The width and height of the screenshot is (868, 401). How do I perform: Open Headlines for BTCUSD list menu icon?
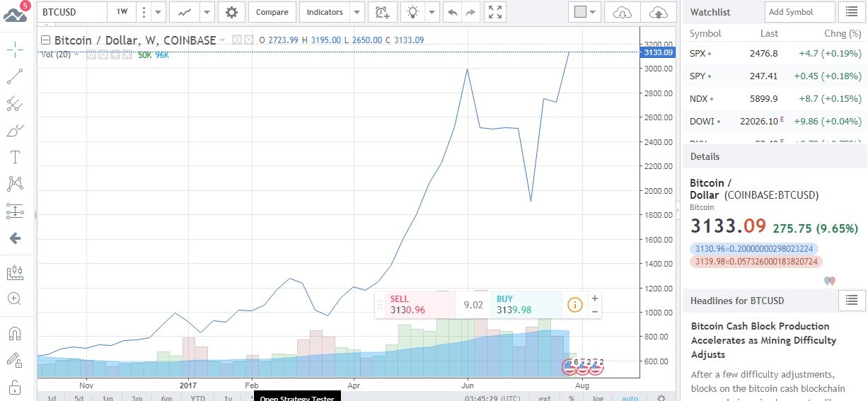(852, 301)
